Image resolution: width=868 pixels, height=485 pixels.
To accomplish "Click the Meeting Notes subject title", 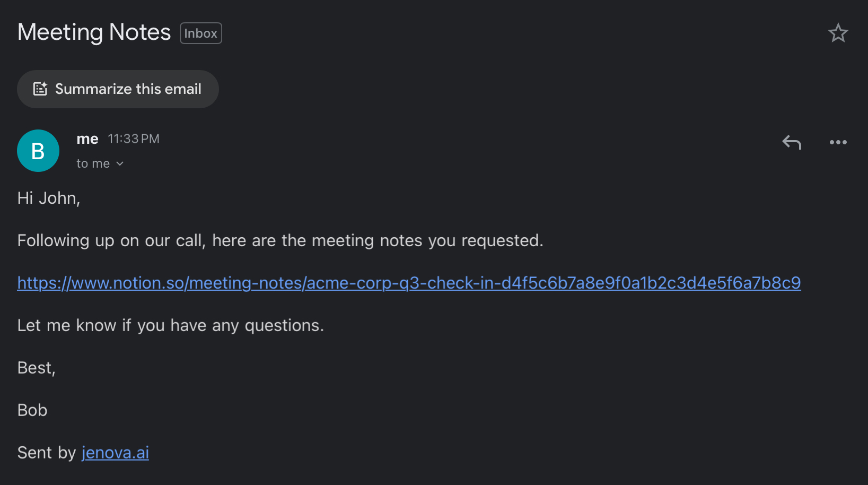I will coord(94,32).
